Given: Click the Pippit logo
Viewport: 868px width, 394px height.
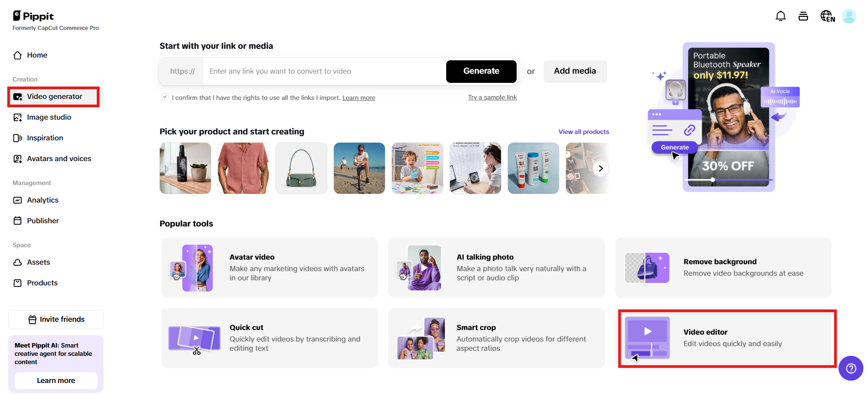Looking at the screenshot, I should tap(33, 16).
